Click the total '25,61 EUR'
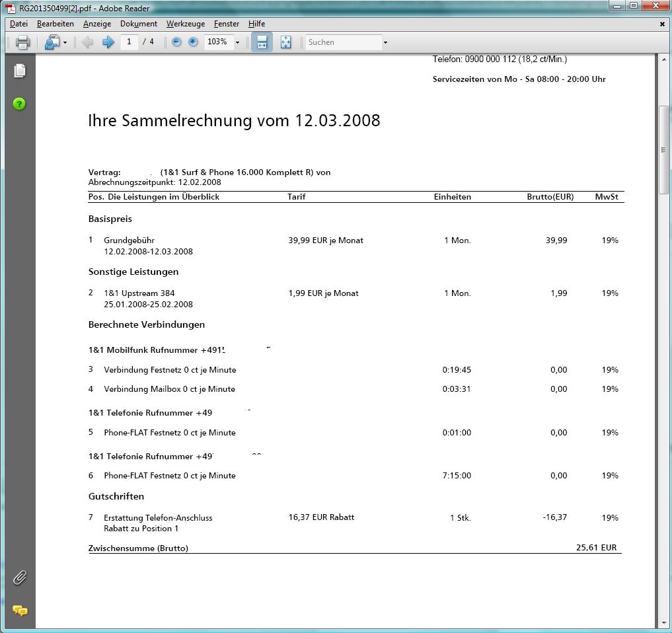 tap(596, 547)
